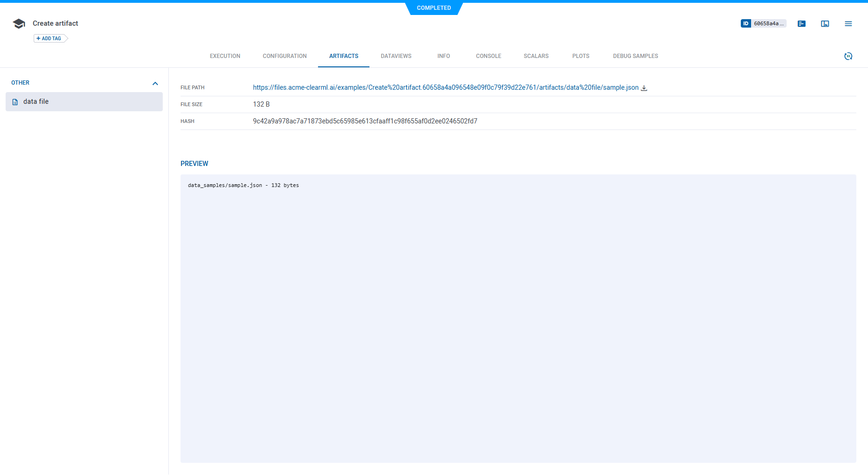The image size is (868, 475).
Task: Click the COMPLETED status banner
Action: (x=434, y=7)
